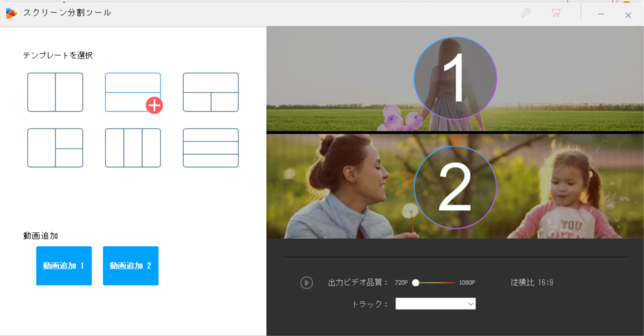The width and height of the screenshot is (644, 336).
Task: Minimize the スクリーン分割ツール window
Action: (601, 14)
